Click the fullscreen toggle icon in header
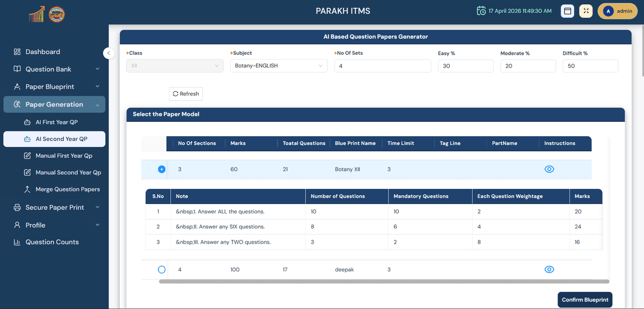Image resolution: width=644 pixels, height=309 pixels. [586, 11]
